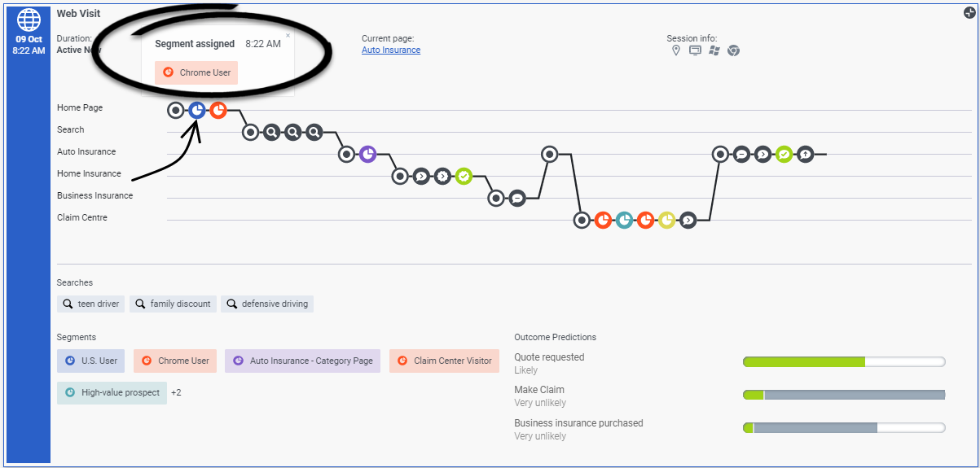The image size is (980, 468).
Task: Click the purple segment marker on Auto Insurance row
Action: [367, 154]
